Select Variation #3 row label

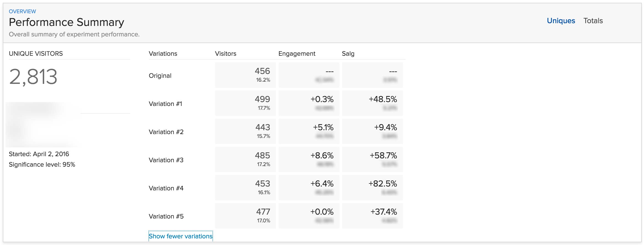tap(166, 160)
